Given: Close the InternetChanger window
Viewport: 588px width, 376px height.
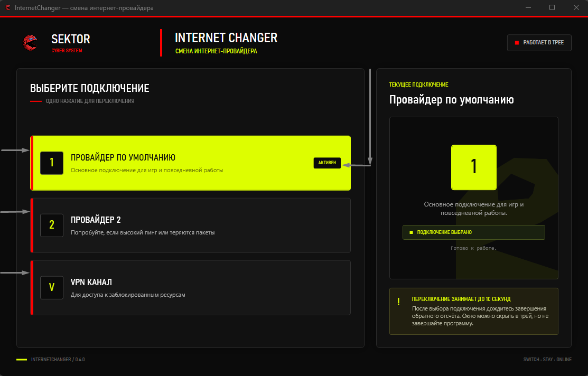Looking at the screenshot, I should coord(576,7).
